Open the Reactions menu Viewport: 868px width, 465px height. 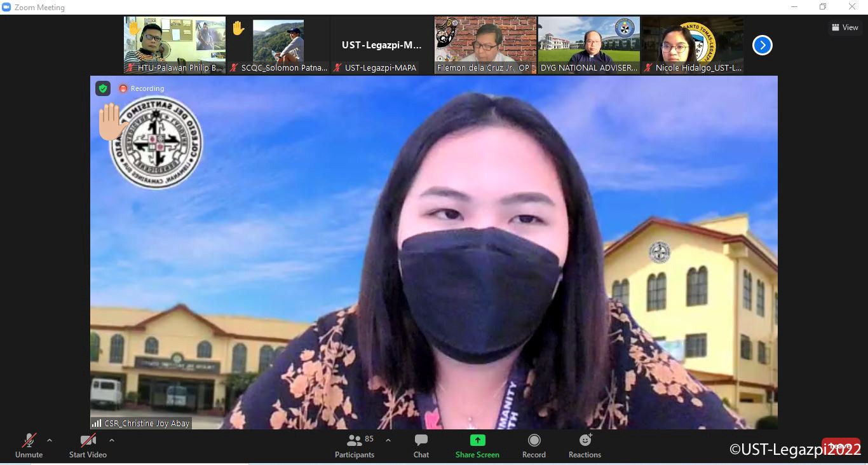[585, 446]
